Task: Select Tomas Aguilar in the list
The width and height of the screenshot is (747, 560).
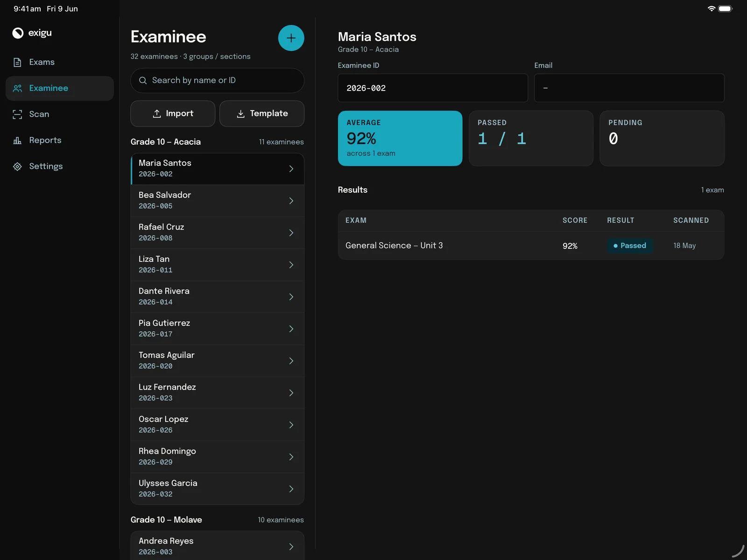Action: pyautogui.click(x=217, y=361)
